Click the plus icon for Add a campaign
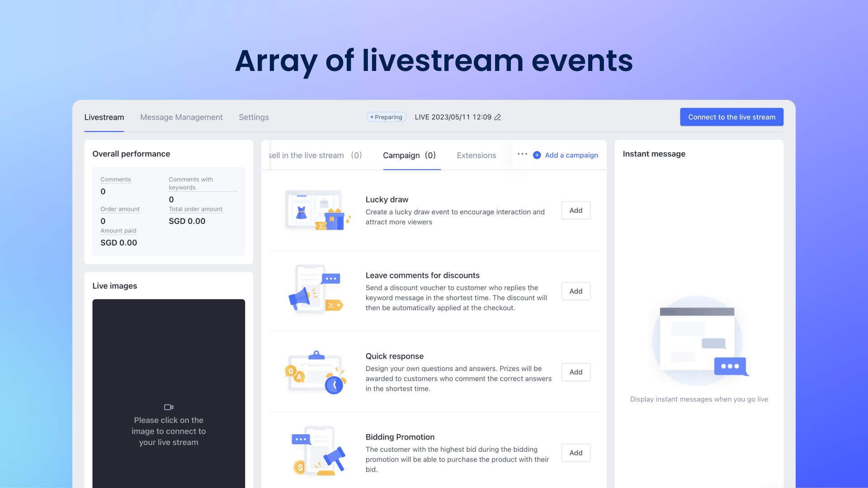The image size is (868, 488). [x=537, y=155]
